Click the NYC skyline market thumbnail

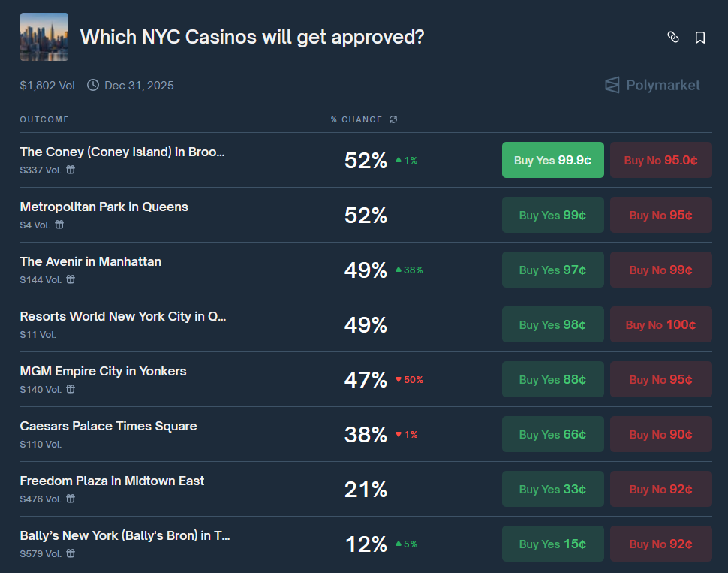pos(44,37)
